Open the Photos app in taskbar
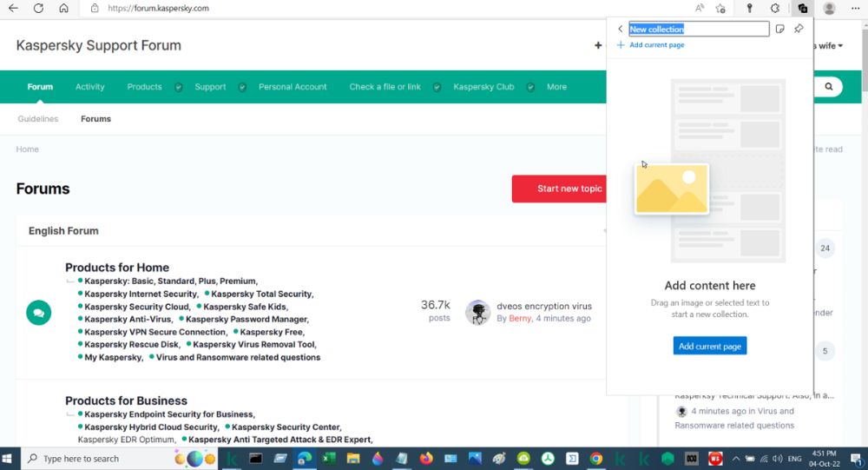The width and height of the screenshot is (868, 470). [475, 459]
